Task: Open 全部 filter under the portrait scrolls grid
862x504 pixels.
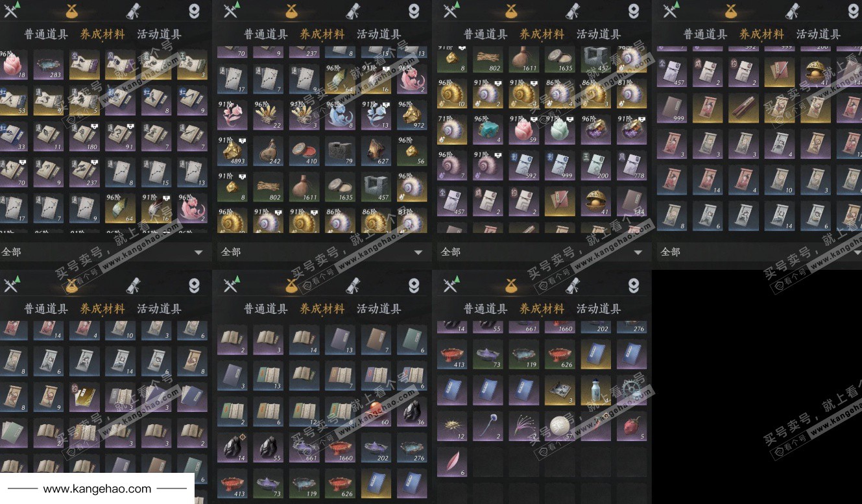Action: (x=760, y=252)
